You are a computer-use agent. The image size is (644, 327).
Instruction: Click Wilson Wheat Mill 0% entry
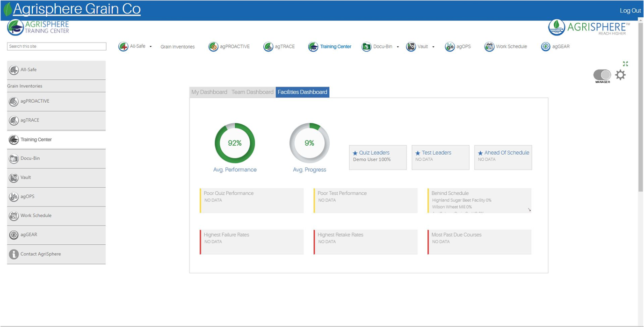click(452, 207)
